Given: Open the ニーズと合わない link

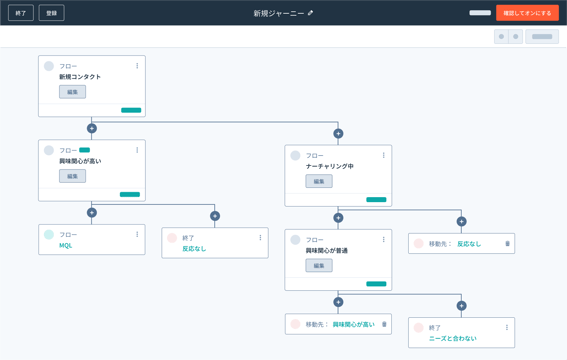Looking at the screenshot, I should pos(453,338).
